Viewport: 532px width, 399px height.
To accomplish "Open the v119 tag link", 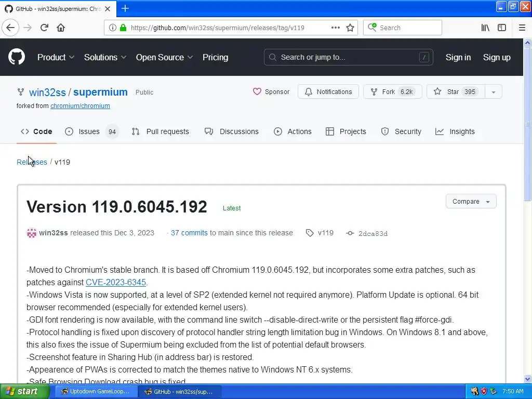I will (x=325, y=233).
